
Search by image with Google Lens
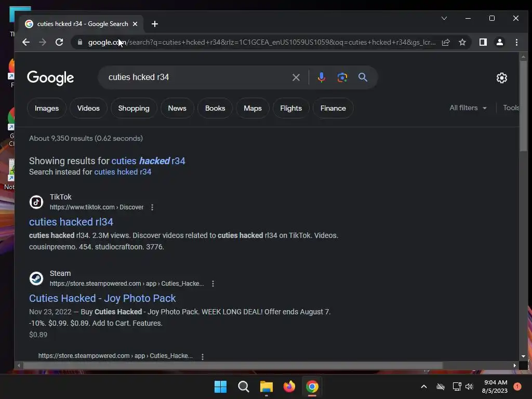tap(342, 77)
